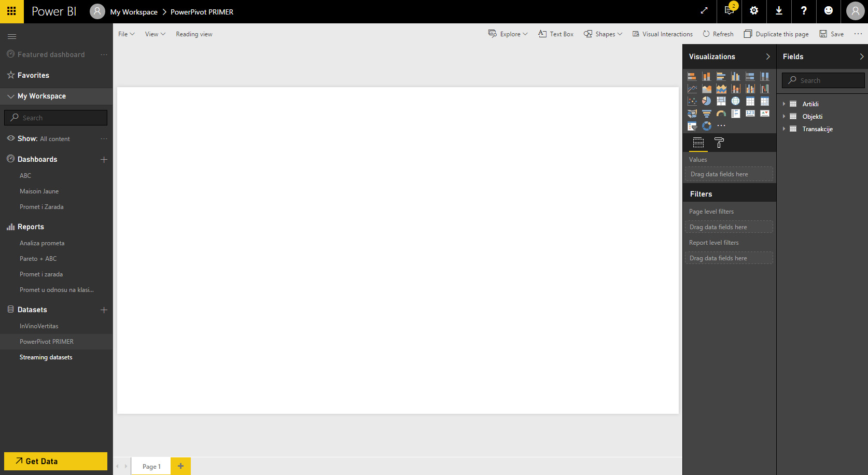Open the Format paint roller tab

(x=719, y=143)
